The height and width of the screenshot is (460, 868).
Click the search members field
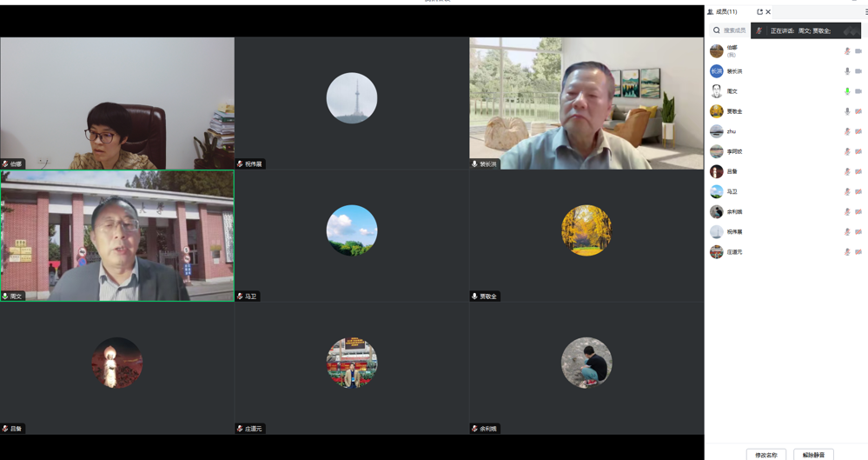pyautogui.click(x=734, y=30)
